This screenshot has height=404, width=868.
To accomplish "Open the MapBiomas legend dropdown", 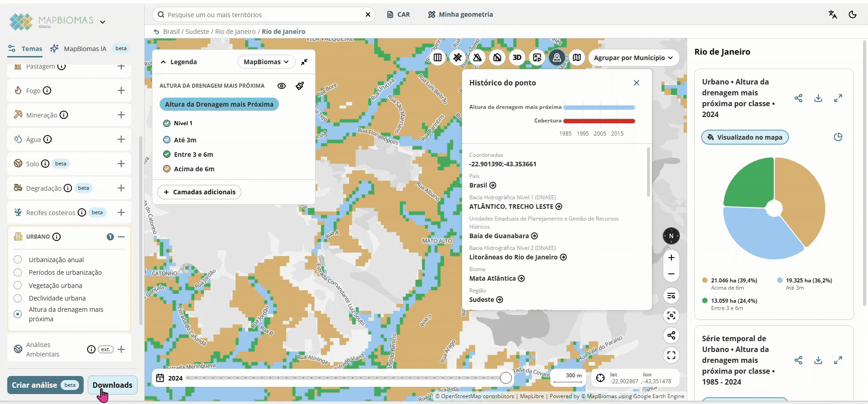I will pos(266,62).
